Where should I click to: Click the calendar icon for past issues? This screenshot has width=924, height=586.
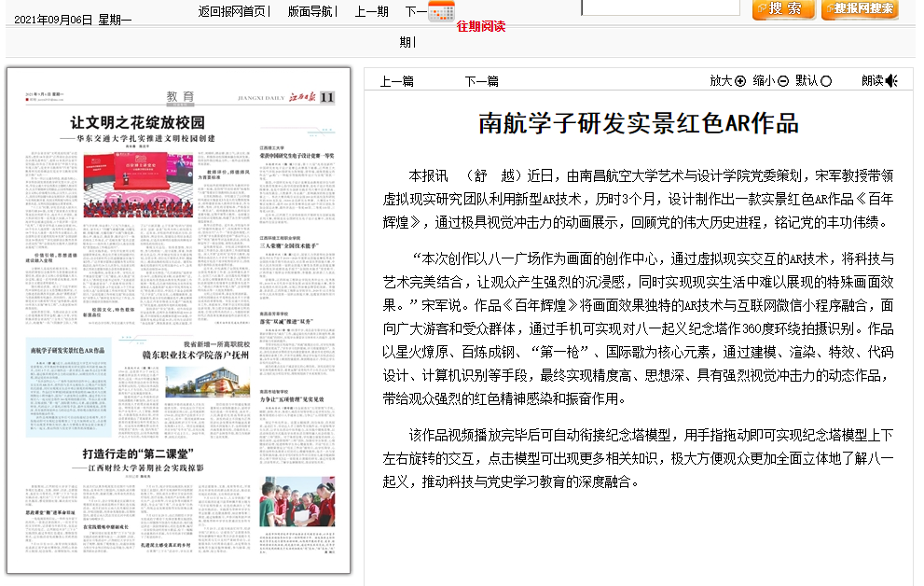click(441, 13)
